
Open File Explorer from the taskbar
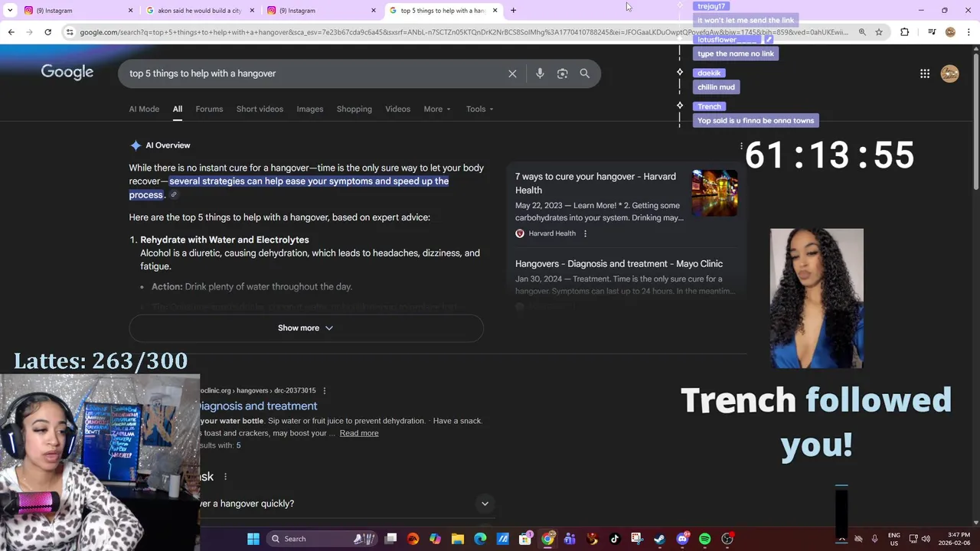tap(458, 539)
